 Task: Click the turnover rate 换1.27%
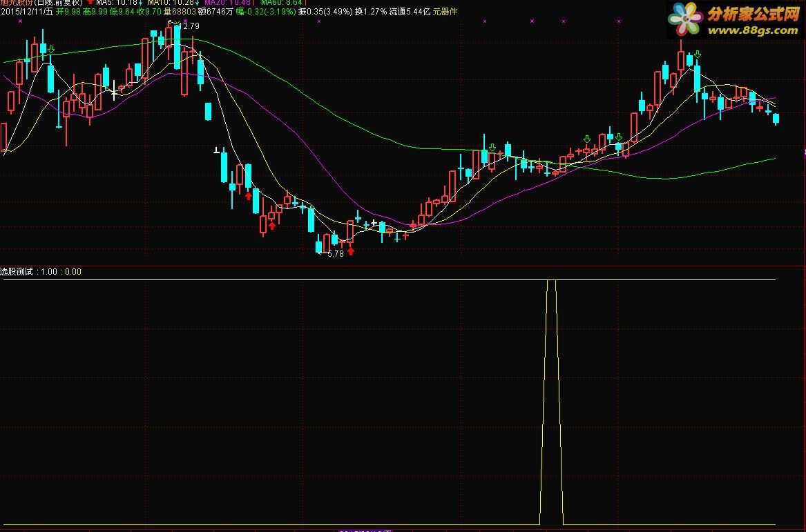(x=371, y=11)
